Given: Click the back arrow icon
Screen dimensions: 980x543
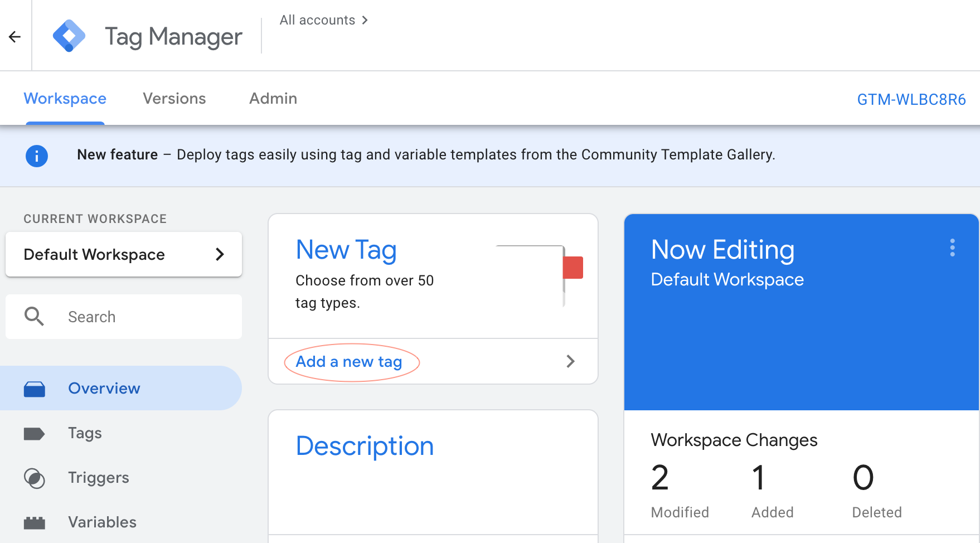Looking at the screenshot, I should tap(15, 37).
